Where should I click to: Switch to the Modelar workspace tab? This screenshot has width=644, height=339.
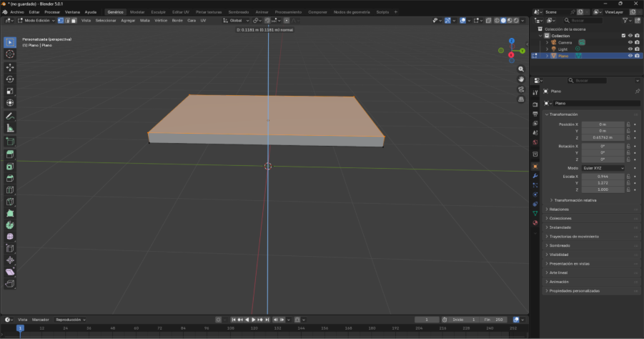(136, 12)
